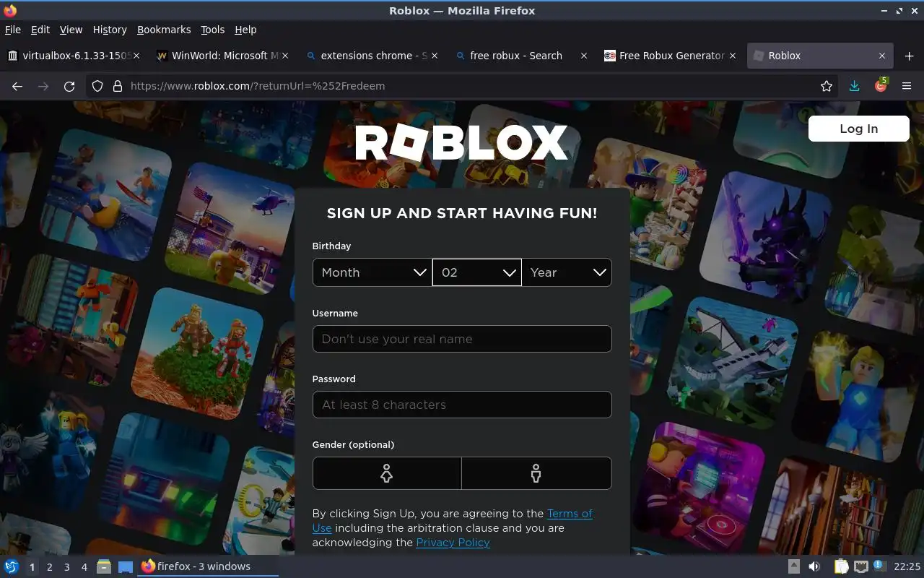Open a new tab with the plus button

pos(910,56)
